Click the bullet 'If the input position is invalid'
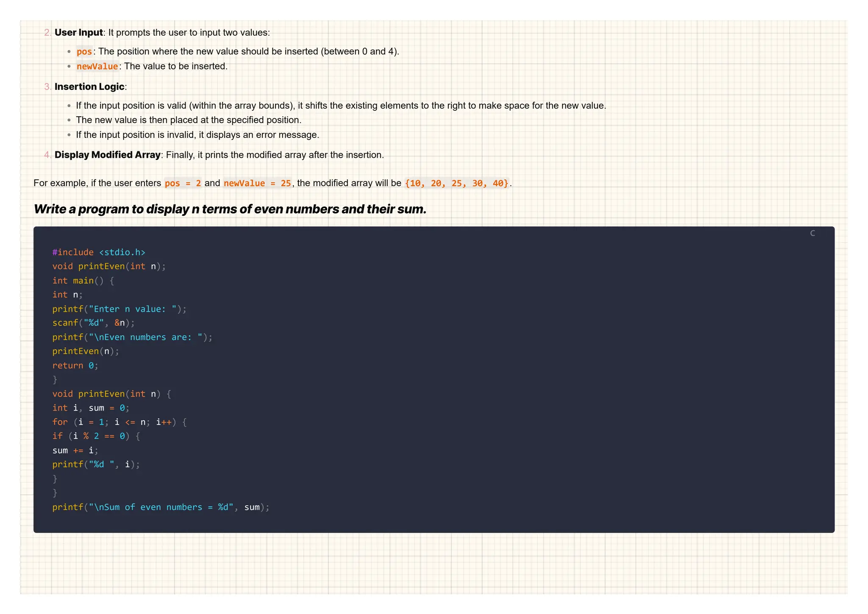Viewport: 868px width, 614px height. (198, 135)
